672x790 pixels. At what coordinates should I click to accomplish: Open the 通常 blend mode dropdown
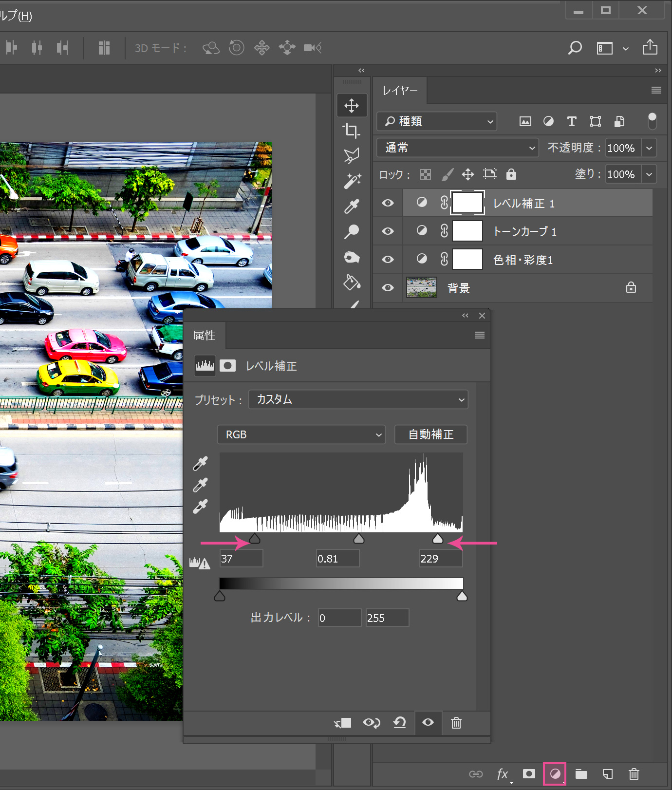coord(457,148)
